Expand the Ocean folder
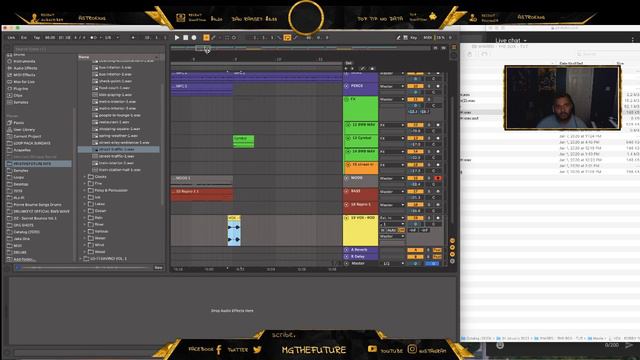640x360 pixels. pyautogui.click(x=84, y=211)
